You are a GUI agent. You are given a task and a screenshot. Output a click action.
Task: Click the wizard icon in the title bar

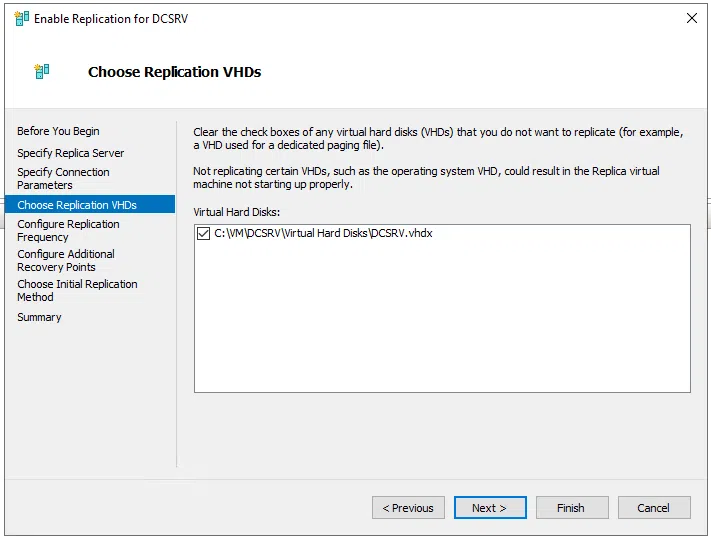click(x=21, y=18)
